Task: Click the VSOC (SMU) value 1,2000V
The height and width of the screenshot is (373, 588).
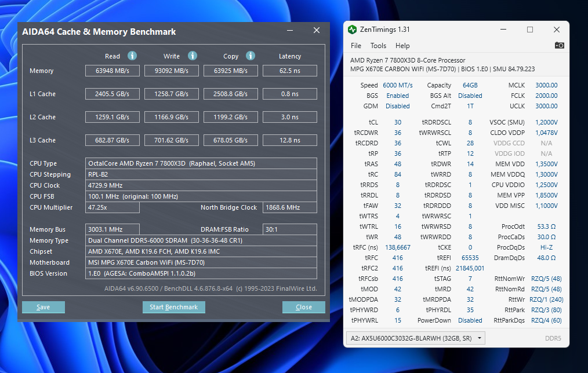Action: click(x=546, y=122)
